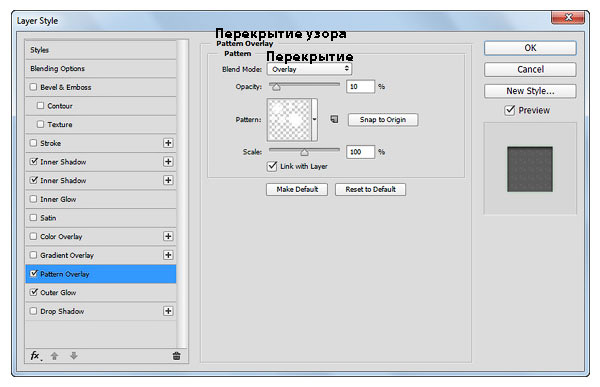This screenshot has height=387, width=600.
Task: Open the pattern picker arrow
Action: [314, 119]
